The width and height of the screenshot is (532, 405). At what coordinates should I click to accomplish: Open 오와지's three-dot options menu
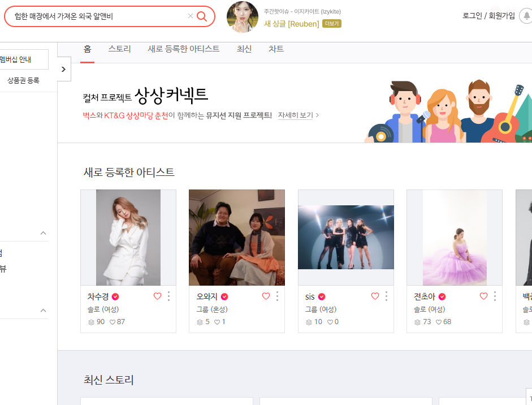[276, 295]
